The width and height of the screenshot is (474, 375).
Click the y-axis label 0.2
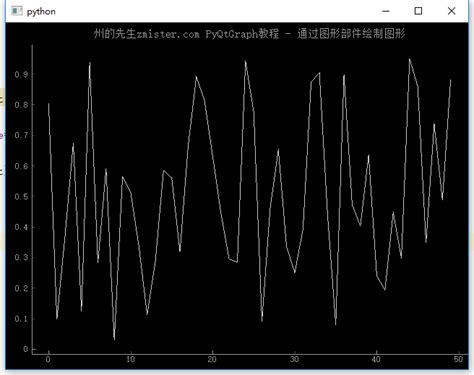(x=21, y=288)
